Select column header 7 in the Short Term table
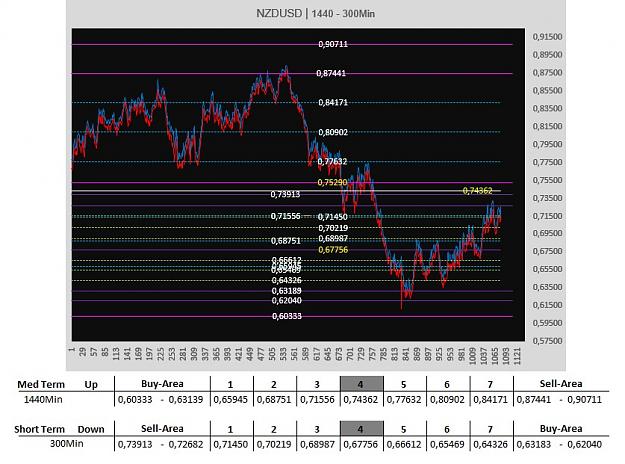Screen dimensions: 625x464 coord(490,429)
